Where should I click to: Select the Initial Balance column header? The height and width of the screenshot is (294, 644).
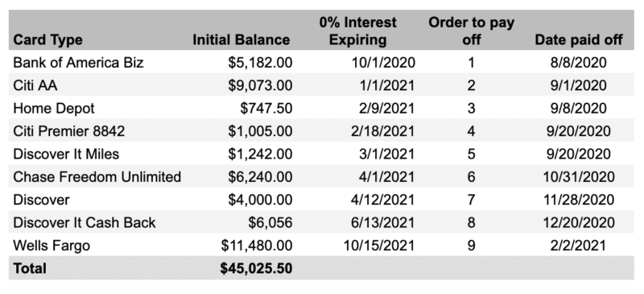click(x=242, y=40)
